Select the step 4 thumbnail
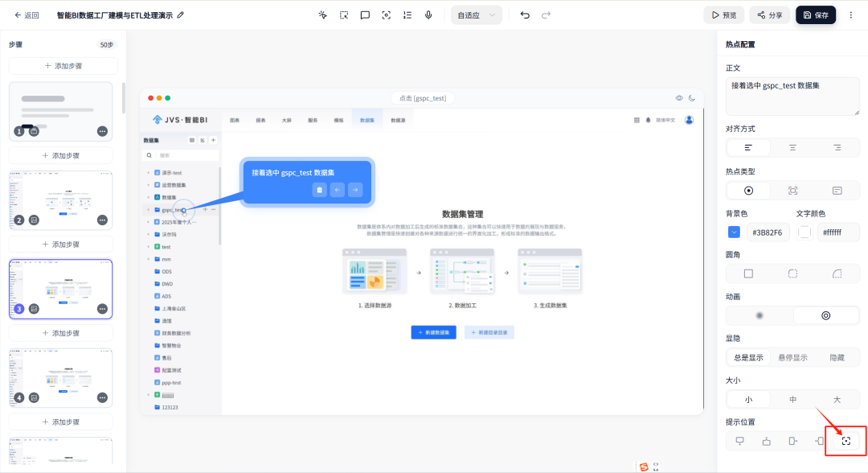This screenshot has height=473, width=868. tap(61, 378)
